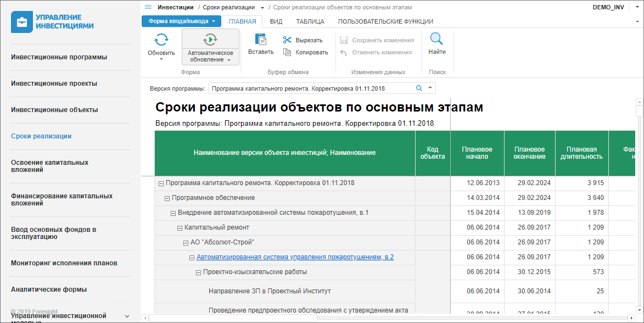
Task: Expand Версия программы combo box arrow
Action: pyautogui.click(x=430, y=88)
